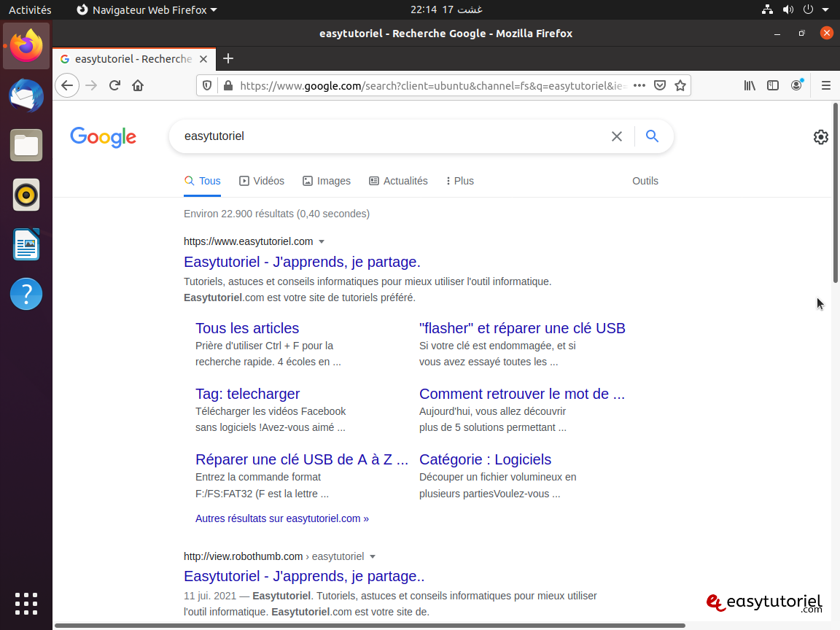
Task: View site security padlock details
Action: pos(228,86)
